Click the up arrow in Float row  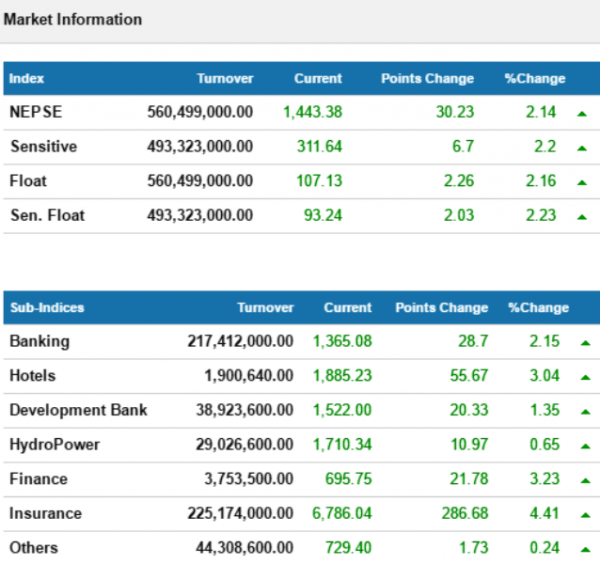click(x=582, y=183)
